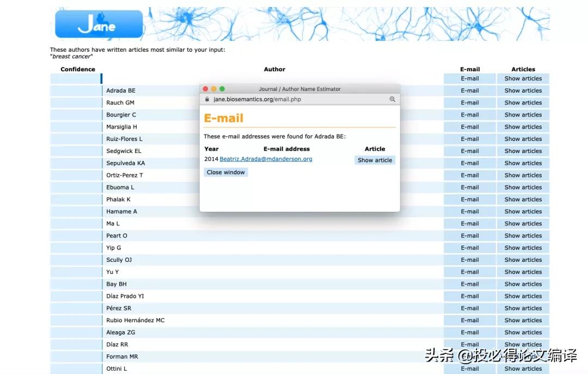Show articles for Yip G
This screenshot has width=588, height=374.
(x=523, y=248)
